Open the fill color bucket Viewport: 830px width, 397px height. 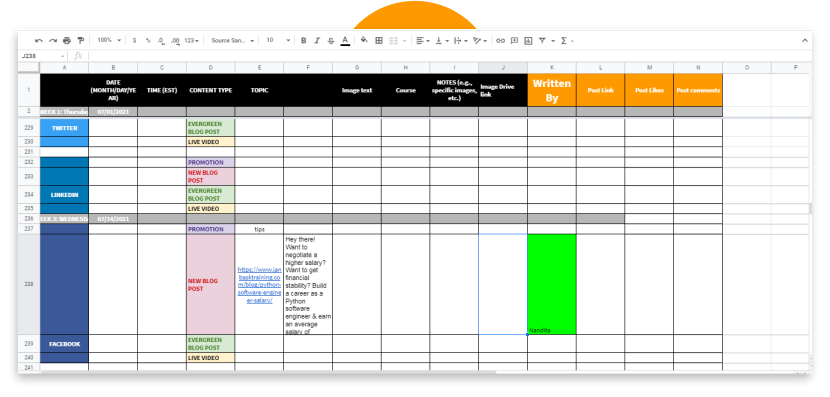[x=364, y=40]
